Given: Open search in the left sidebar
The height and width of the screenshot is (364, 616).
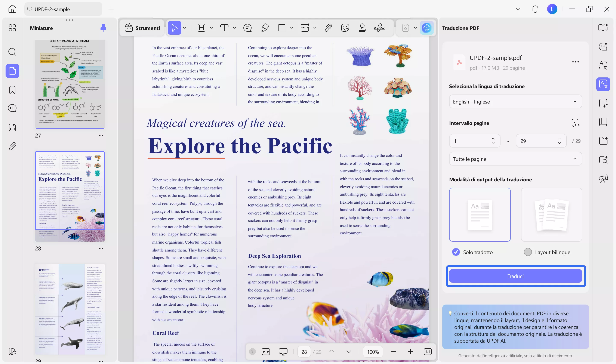Looking at the screenshot, I should pos(12,52).
